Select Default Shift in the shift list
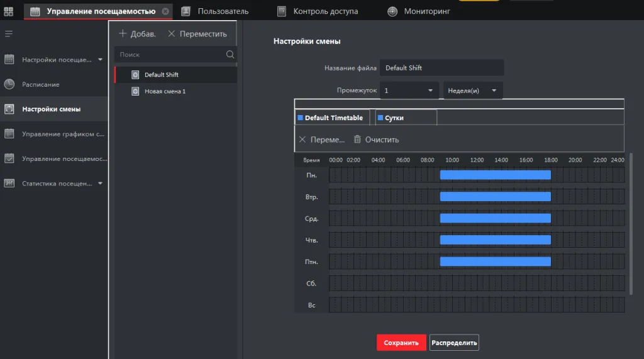This screenshot has height=359, width=644. [162, 75]
